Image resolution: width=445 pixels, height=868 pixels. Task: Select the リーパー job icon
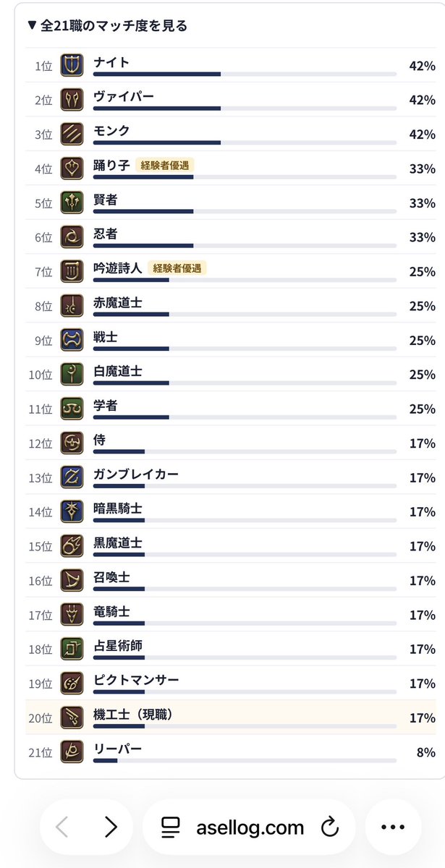(x=72, y=752)
